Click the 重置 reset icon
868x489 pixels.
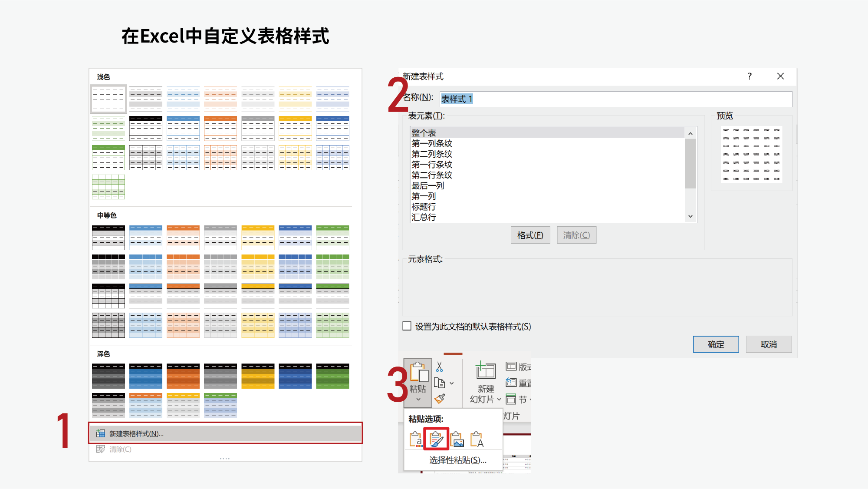click(x=511, y=383)
